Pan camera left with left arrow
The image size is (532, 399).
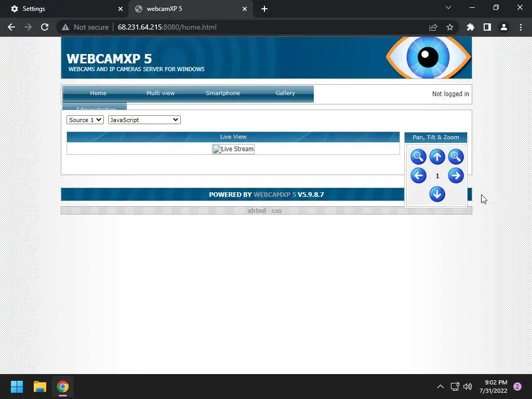coord(418,176)
